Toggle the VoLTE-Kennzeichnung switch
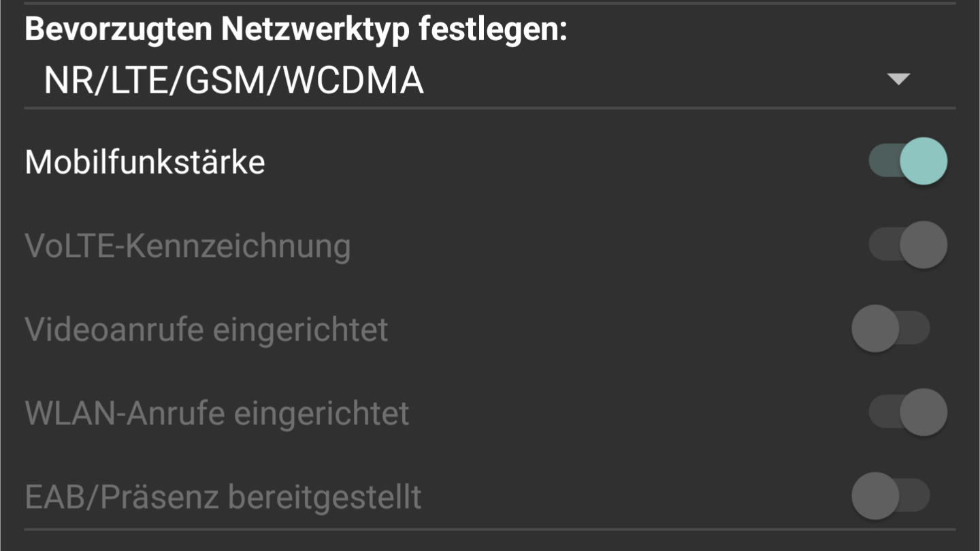 (908, 245)
